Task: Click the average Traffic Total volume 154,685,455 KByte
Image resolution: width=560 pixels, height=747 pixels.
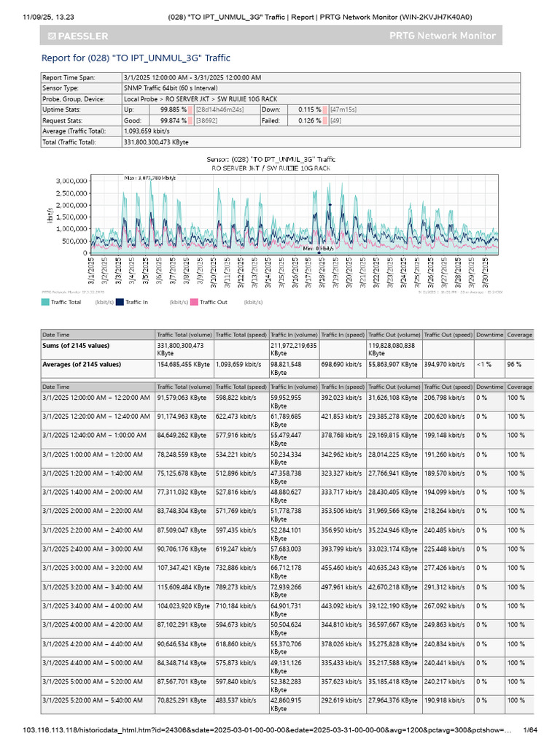Action: 183,365
